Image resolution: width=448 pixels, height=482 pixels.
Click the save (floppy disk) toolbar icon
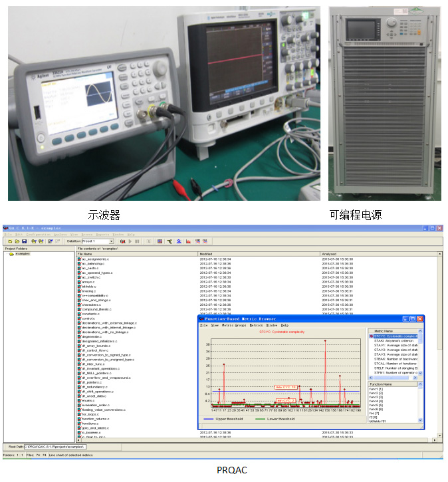[x=25, y=241]
